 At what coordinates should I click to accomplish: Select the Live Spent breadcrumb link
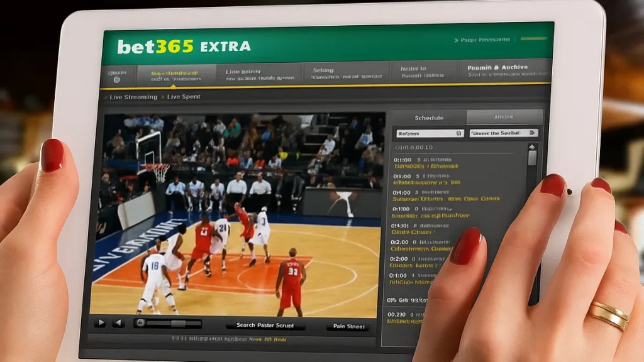pos(184,97)
